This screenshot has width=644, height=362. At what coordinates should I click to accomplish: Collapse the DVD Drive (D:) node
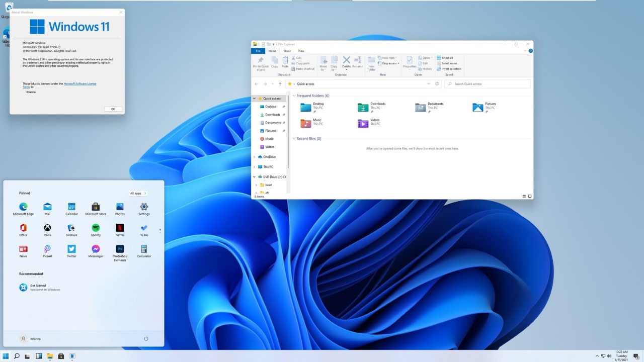pos(255,177)
